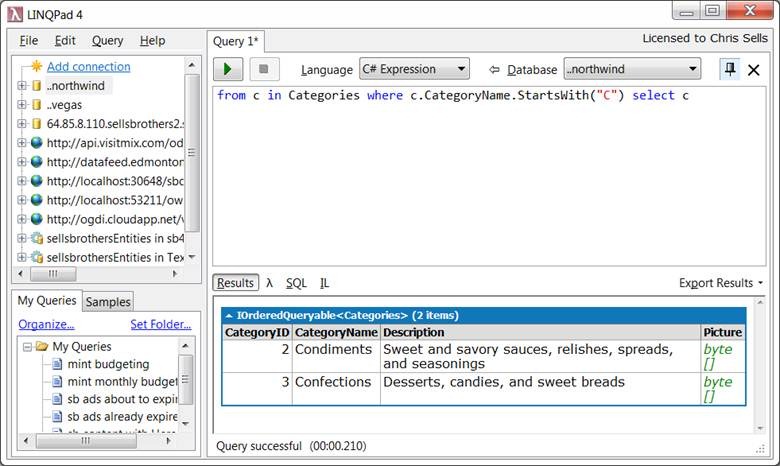This screenshot has width=780, height=466.
Task: Click the stop query execution button
Action: 264,69
